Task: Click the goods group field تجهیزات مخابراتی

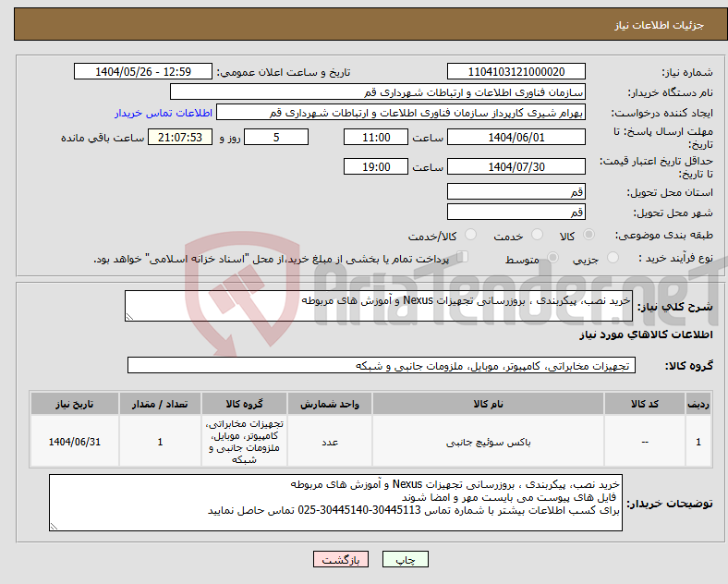Action: click(x=382, y=365)
